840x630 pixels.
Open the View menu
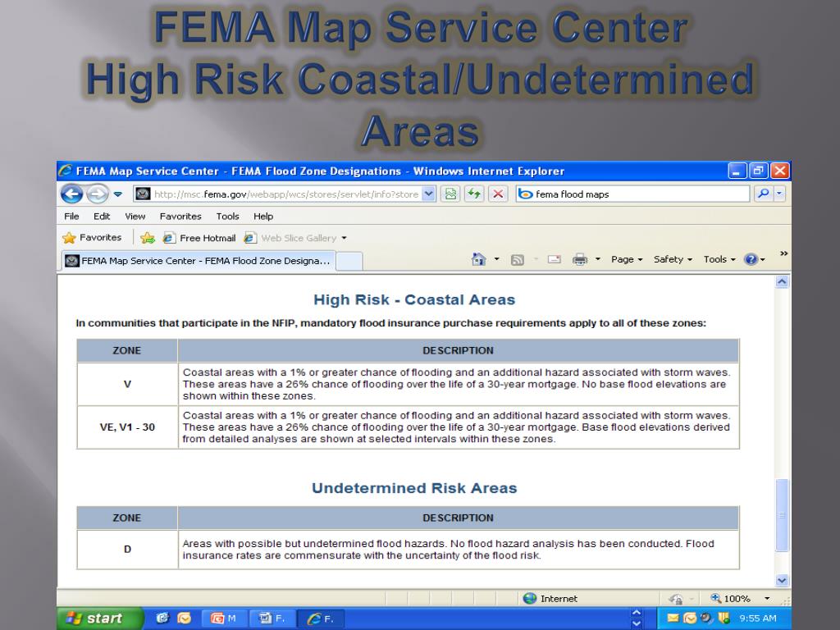[x=135, y=217]
